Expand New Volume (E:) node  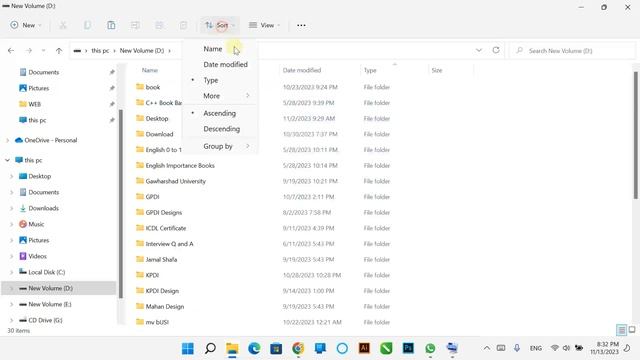coord(11,304)
